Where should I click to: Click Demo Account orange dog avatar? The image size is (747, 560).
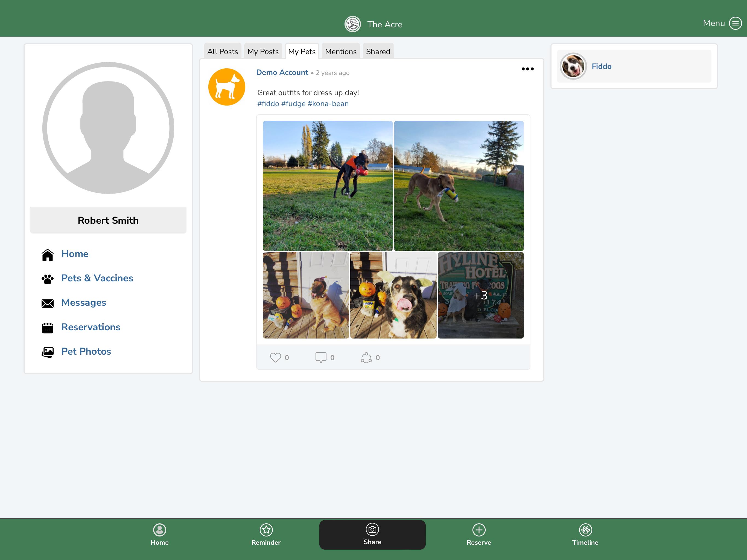coord(227,87)
